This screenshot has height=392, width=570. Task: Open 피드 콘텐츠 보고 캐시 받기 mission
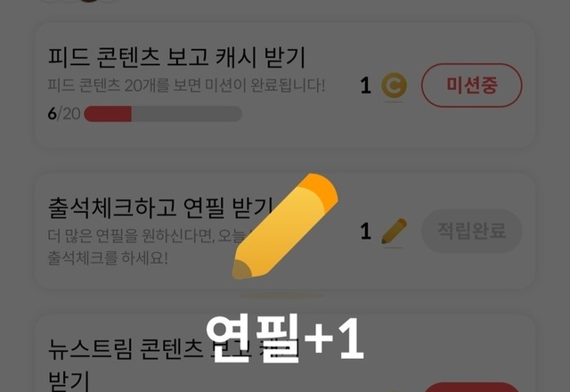point(176,57)
